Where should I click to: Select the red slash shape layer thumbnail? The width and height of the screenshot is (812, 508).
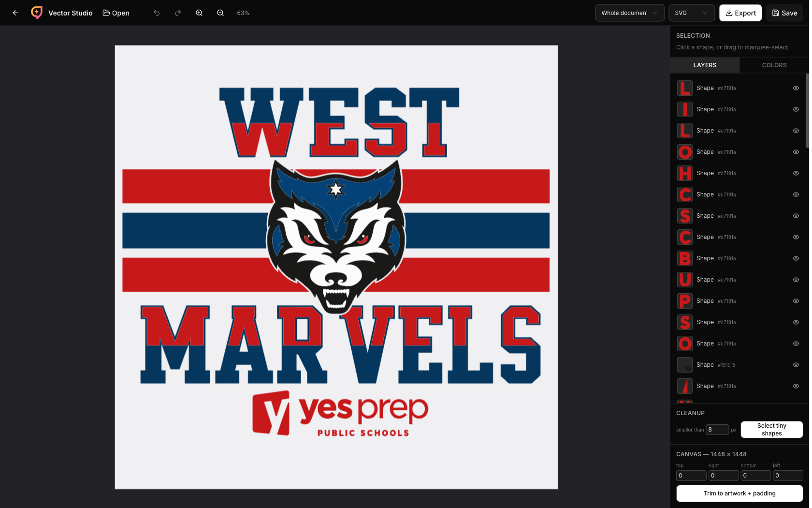685,386
